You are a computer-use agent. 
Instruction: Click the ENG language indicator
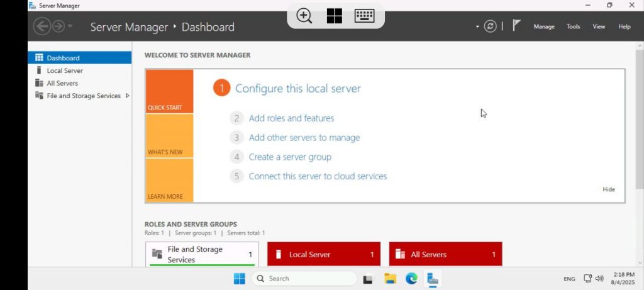(569, 279)
